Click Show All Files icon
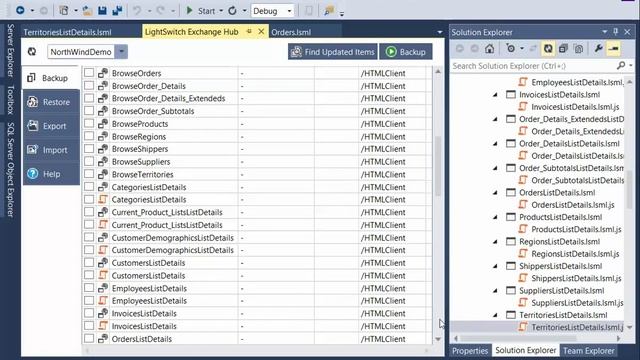This screenshot has height=360, width=640. click(578, 49)
